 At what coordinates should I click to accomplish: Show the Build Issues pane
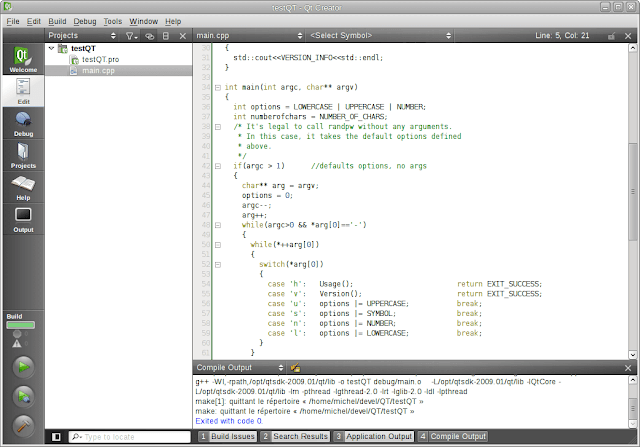[228, 437]
